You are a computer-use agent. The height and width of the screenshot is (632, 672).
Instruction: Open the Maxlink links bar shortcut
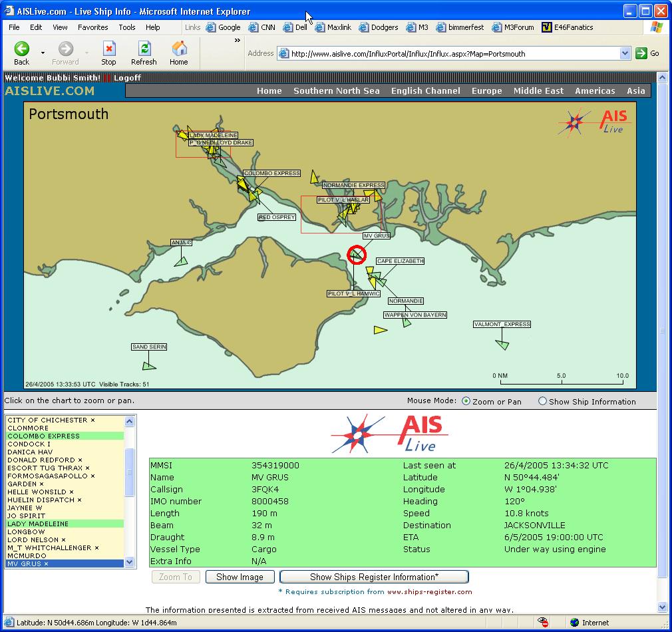(x=333, y=27)
